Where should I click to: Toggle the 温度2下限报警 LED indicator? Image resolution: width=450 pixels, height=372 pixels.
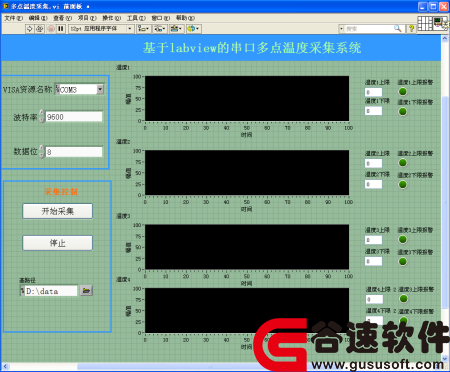point(403,184)
